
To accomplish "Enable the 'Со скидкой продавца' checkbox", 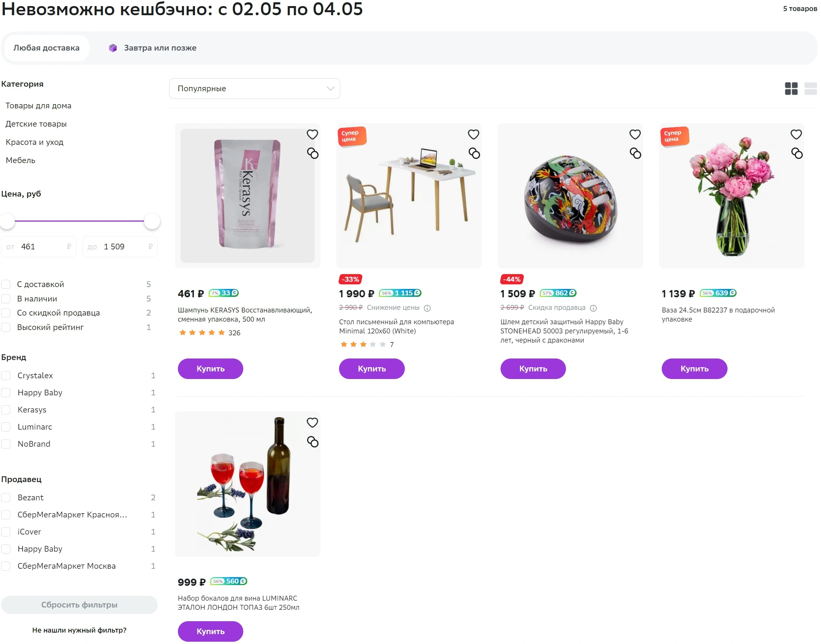I will (x=6, y=313).
